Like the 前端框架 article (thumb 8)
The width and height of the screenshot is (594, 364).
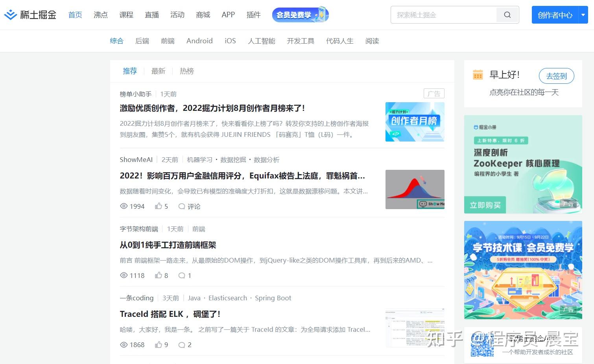point(159,275)
